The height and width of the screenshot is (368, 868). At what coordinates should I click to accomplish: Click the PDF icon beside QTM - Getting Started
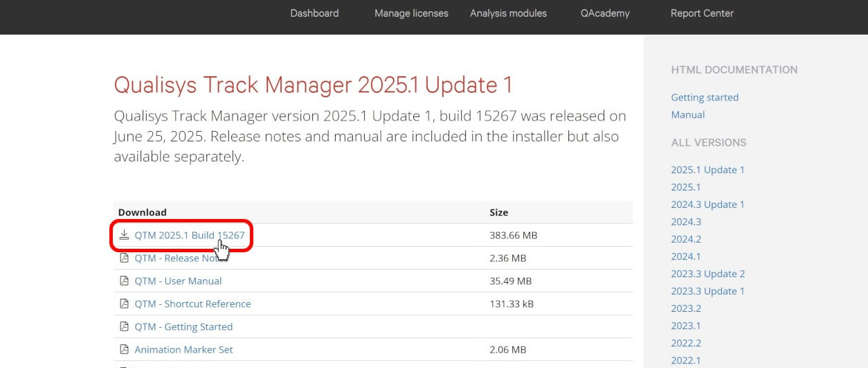(x=124, y=326)
